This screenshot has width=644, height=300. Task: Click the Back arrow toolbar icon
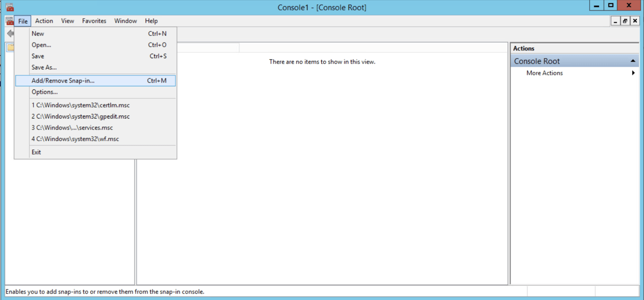click(10, 34)
